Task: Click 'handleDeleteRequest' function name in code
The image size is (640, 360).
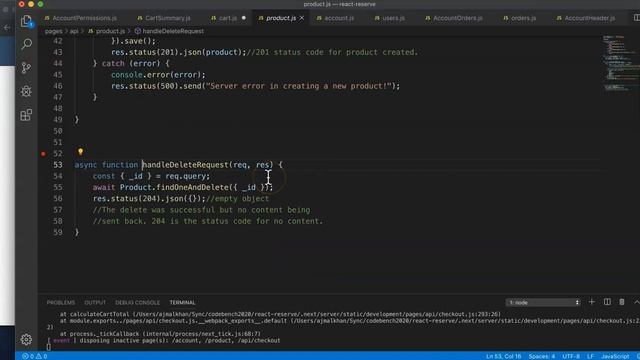Action: pyautogui.click(x=185, y=165)
